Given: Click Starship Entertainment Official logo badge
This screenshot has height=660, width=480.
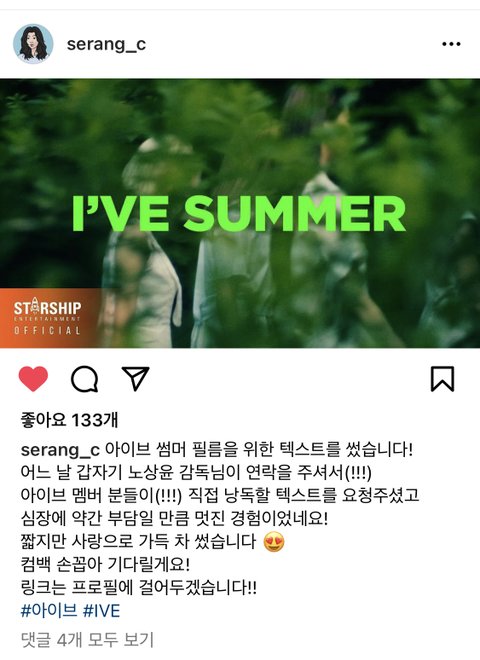Looking at the screenshot, I should click(x=47, y=318).
